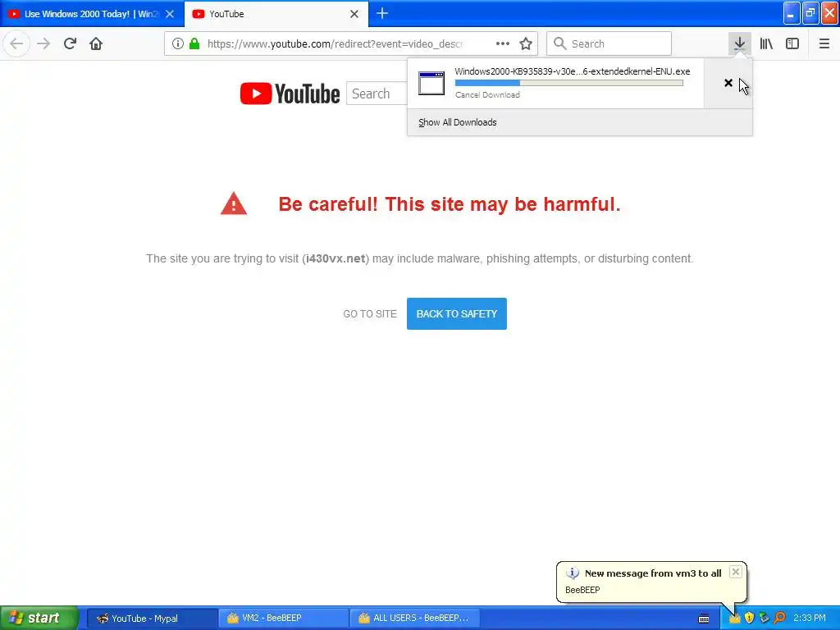The width and height of the screenshot is (840, 630).
Task: Click the red warning triangle icon
Action: click(x=234, y=203)
